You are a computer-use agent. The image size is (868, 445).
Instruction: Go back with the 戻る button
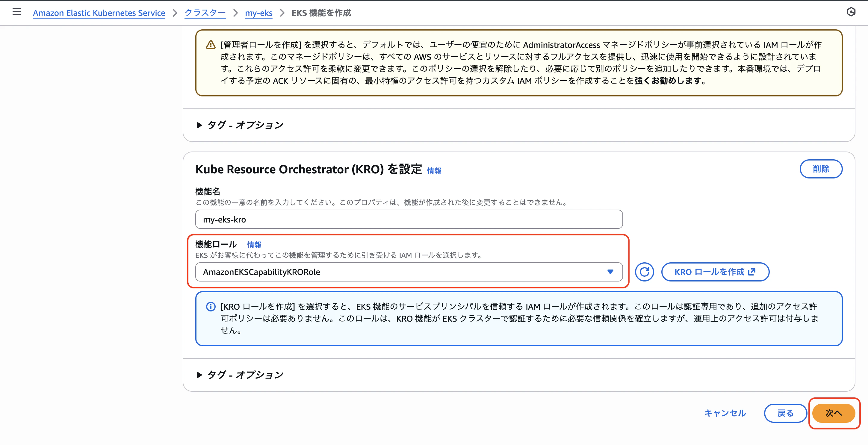pos(785,413)
